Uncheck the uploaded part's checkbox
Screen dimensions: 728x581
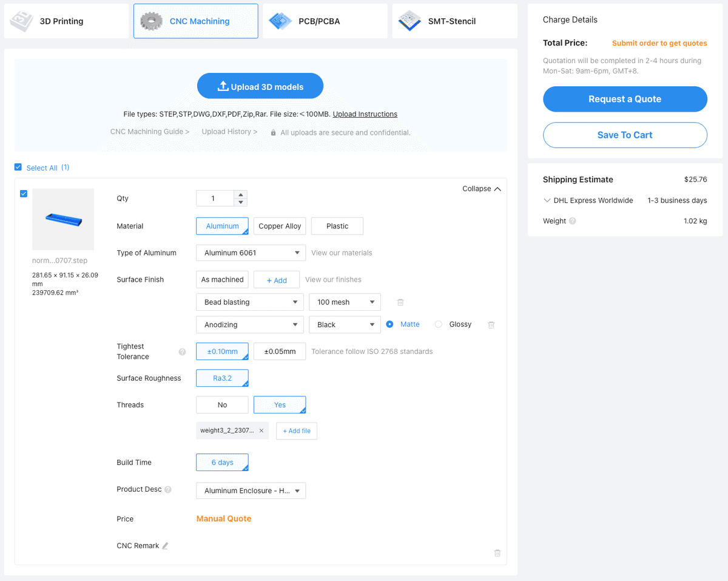pyautogui.click(x=24, y=194)
